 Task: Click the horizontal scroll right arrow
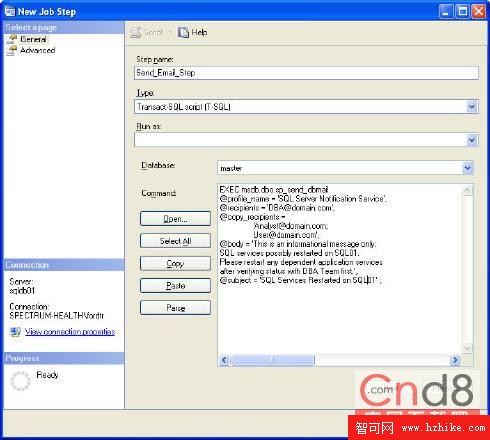[455, 360]
